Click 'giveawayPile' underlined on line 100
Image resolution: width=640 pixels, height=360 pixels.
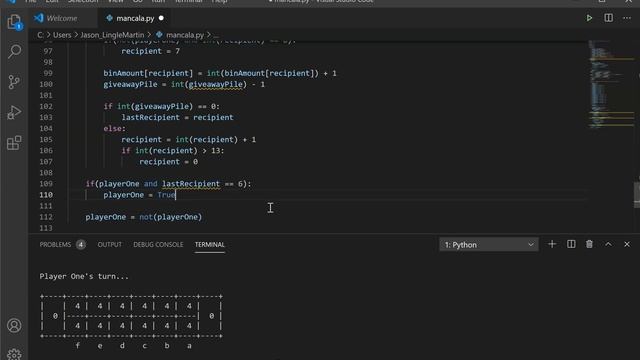216,84
